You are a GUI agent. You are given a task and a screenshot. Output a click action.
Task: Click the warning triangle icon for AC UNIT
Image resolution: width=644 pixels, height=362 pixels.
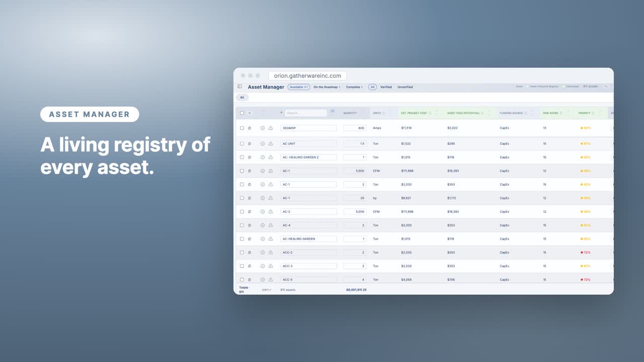(x=270, y=144)
